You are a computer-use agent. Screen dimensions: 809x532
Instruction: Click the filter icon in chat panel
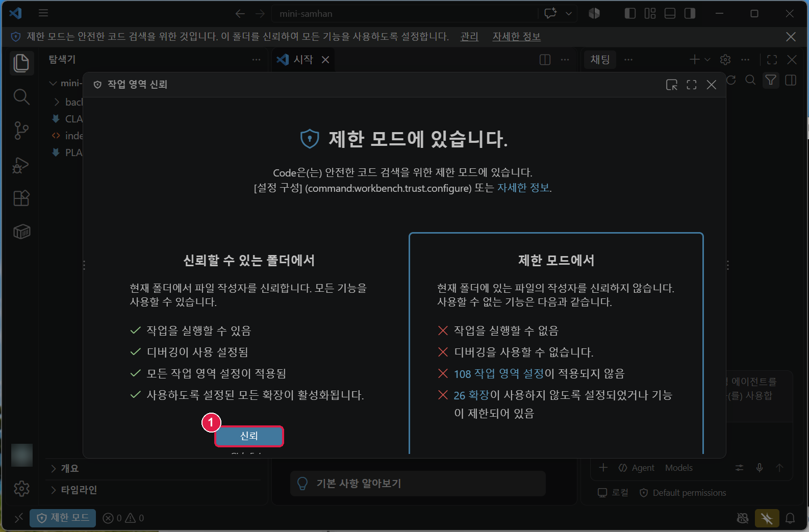(771, 80)
